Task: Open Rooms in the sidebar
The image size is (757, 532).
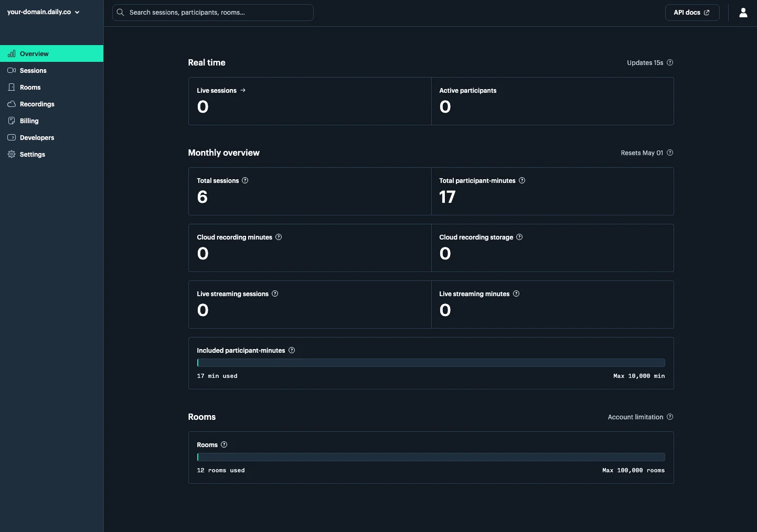Action: [x=51, y=87]
